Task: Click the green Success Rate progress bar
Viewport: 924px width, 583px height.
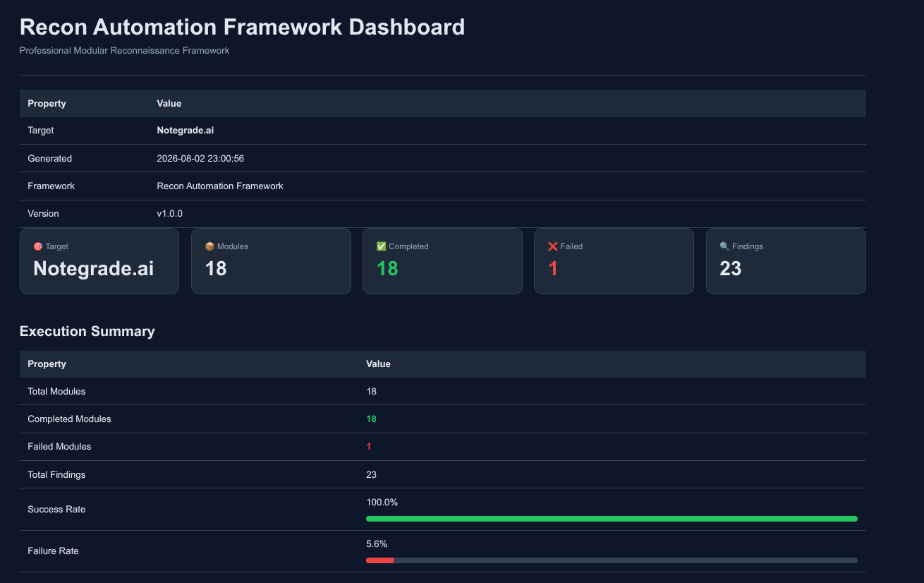Action: click(x=612, y=519)
